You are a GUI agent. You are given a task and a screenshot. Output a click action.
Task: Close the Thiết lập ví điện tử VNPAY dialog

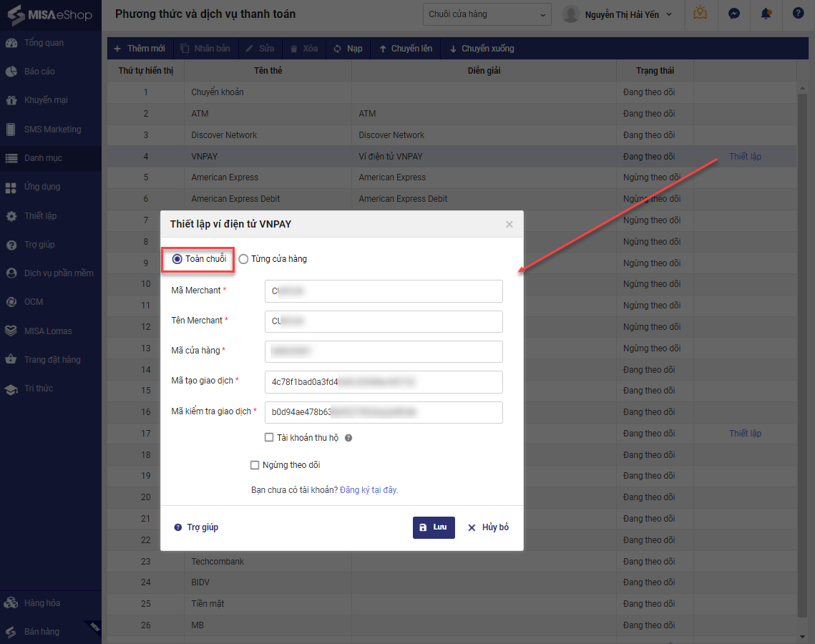[x=509, y=224]
